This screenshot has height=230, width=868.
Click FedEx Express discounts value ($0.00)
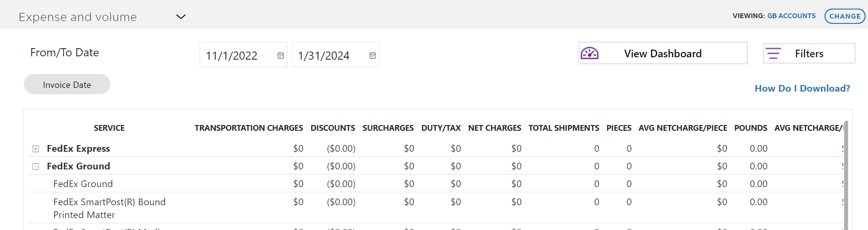point(341,148)
